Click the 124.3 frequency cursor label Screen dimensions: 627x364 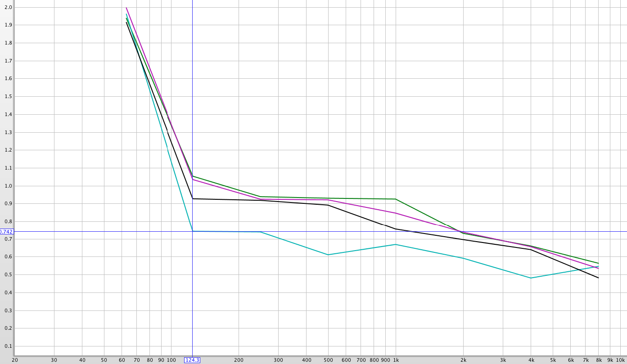(192, 360)
